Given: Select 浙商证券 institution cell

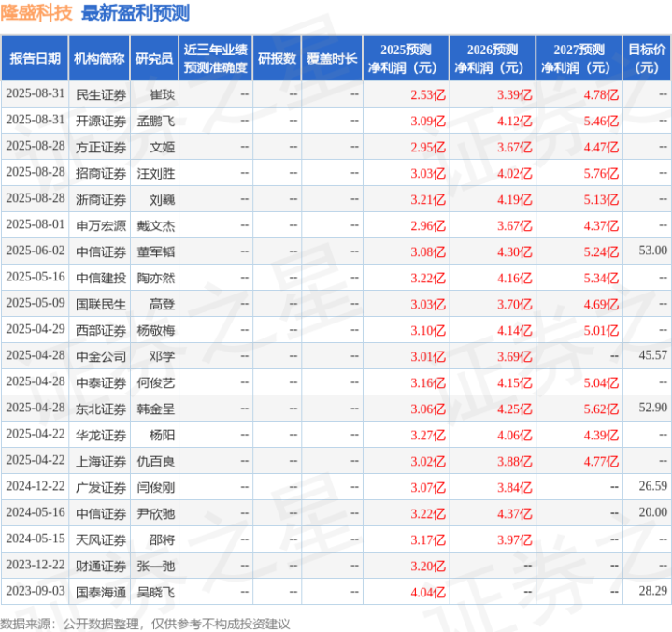Looking at the screenshot, I should [101, 199].
